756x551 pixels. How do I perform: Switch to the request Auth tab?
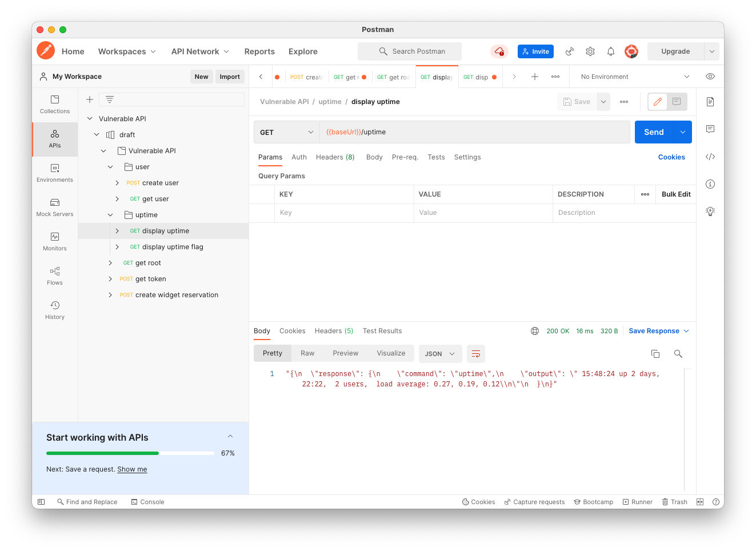point(299,157)
